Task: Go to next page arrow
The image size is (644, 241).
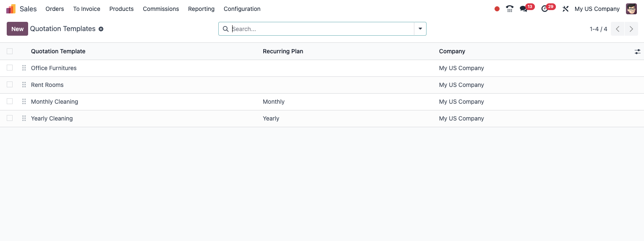Action: [631, 29]
